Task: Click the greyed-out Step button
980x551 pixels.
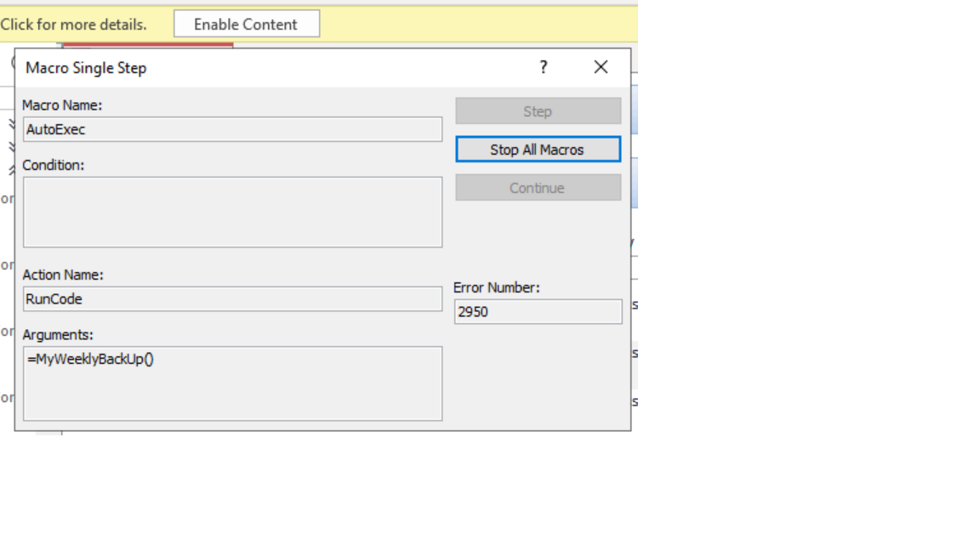Action: (538, 111)
